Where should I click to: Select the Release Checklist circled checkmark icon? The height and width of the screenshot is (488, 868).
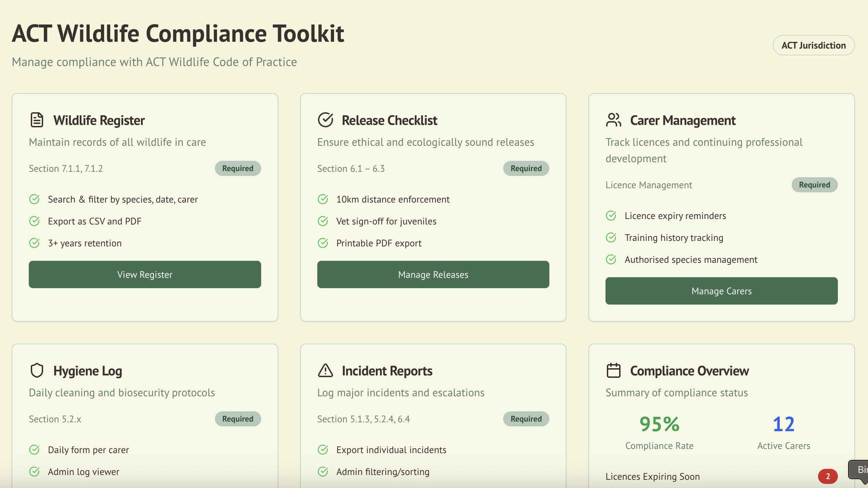[x=325, y=120]
